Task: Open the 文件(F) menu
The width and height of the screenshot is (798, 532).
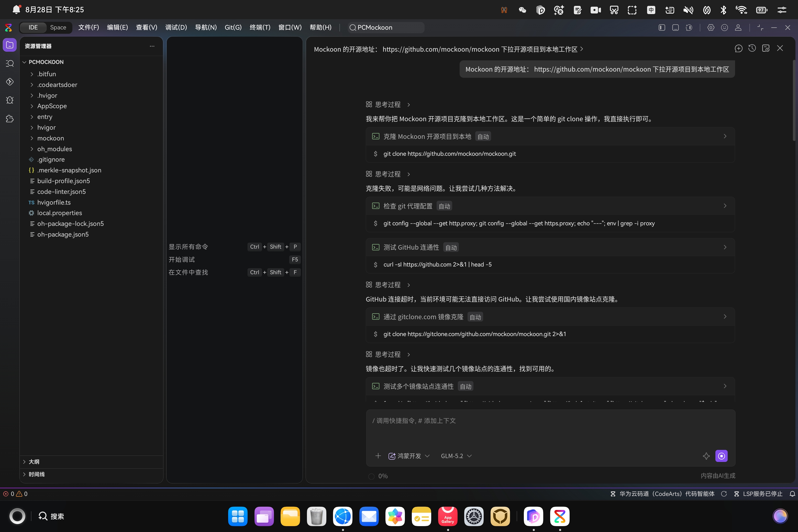Action: [88, 27]
